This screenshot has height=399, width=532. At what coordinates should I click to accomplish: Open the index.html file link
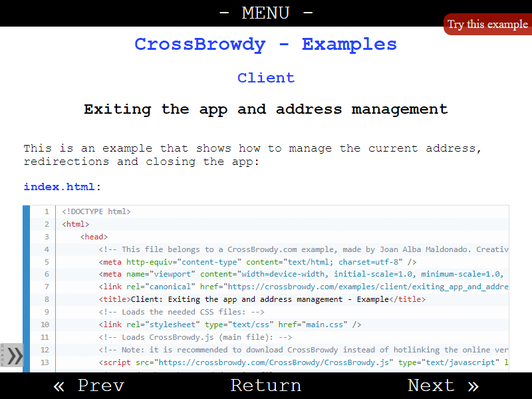(x=59, y=187)
